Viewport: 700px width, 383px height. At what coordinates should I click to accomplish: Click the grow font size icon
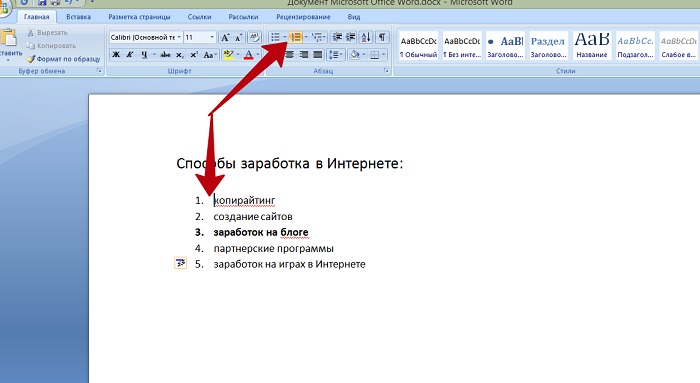click(x=225, y=37)
